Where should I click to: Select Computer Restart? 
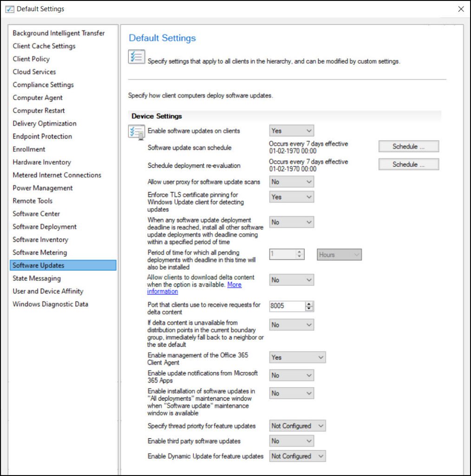(x=39, y=111)
